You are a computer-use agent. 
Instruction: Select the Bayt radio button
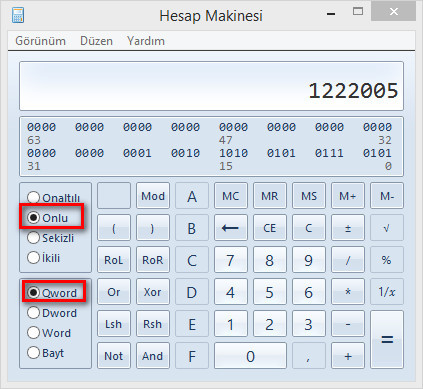tap(45, 352)
